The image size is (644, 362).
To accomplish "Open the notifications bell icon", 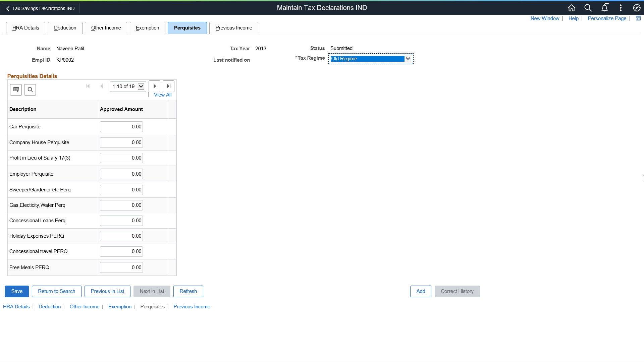I will (604, 8).
